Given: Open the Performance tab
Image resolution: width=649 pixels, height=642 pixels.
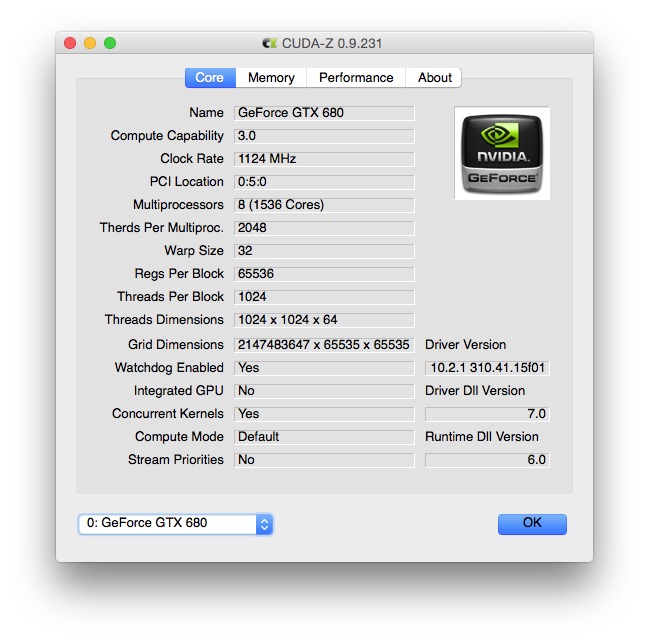Looking at the screenshot, I should tap(356, 78).
